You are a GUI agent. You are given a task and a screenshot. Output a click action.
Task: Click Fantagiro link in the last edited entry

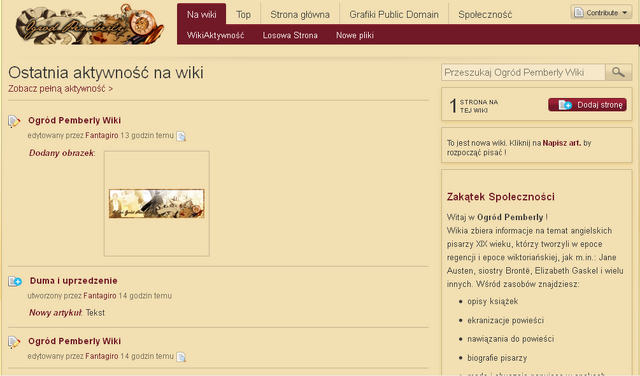tap(102, 356)
